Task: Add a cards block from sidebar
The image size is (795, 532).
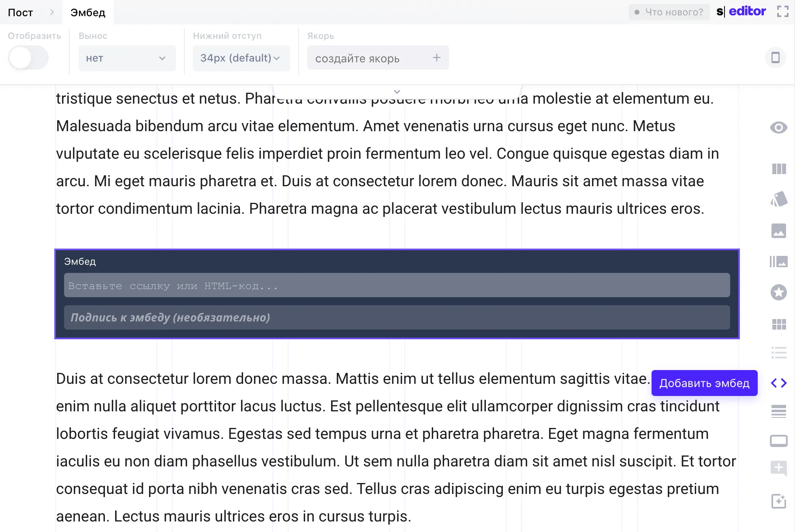Action: tap(779, 199)
